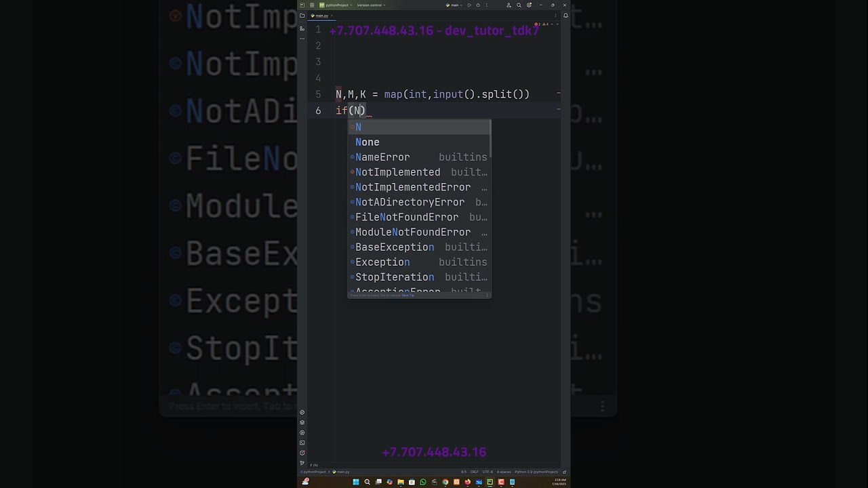Change UTF-8 file encoding in status bar
Viewport: 868px width, 488px height.
coord(488,472)
